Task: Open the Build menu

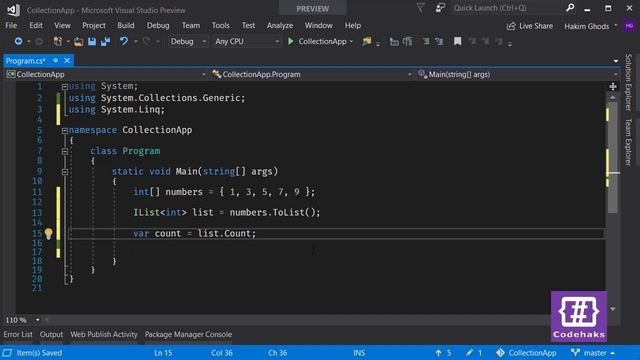Action: click(126, 25)
